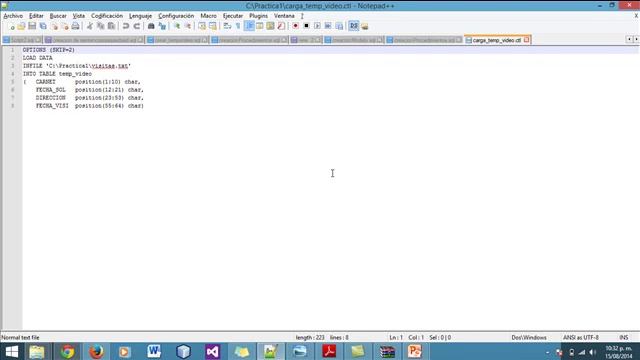Select the carga_temp_video.ctl tab

click(x=497, y=40)
